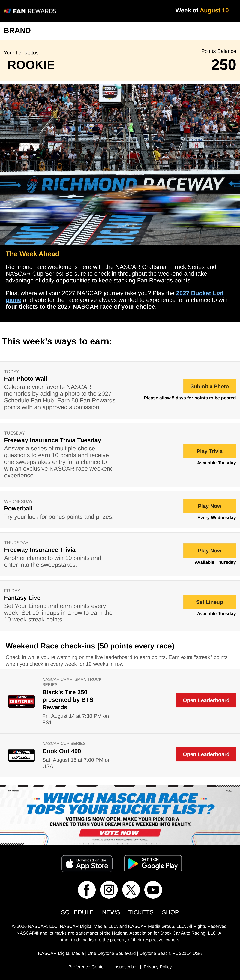
Task: Click the NASCAR Cup Series logo
Action: [x=21, y=755]
